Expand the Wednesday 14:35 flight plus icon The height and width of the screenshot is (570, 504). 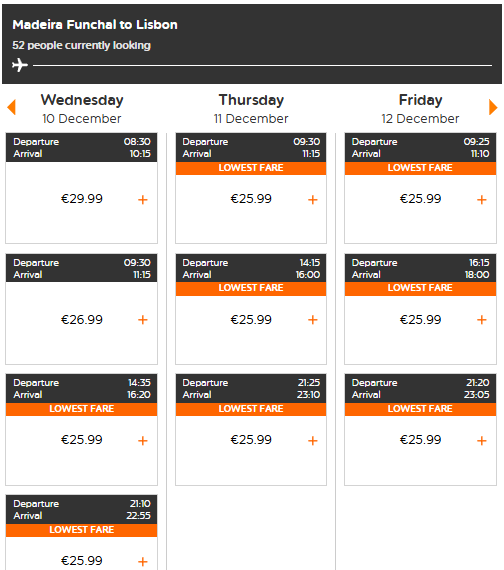(x=143, y=441)
